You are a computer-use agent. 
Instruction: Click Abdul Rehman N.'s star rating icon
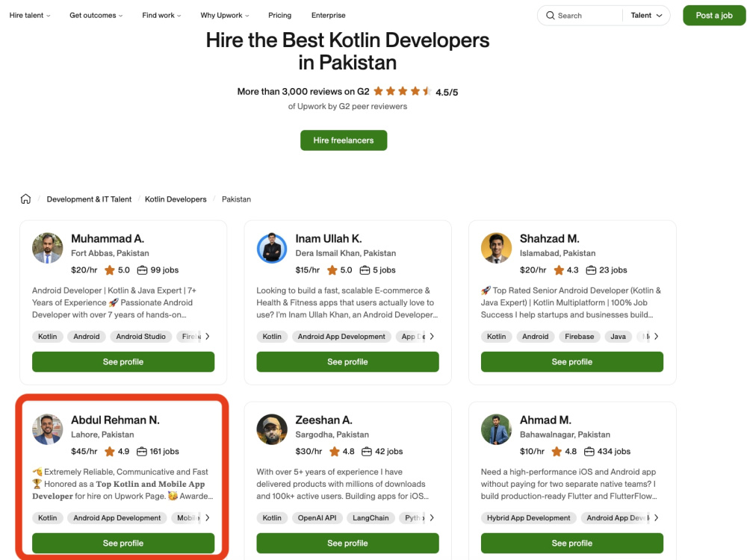tap(110, 452)
